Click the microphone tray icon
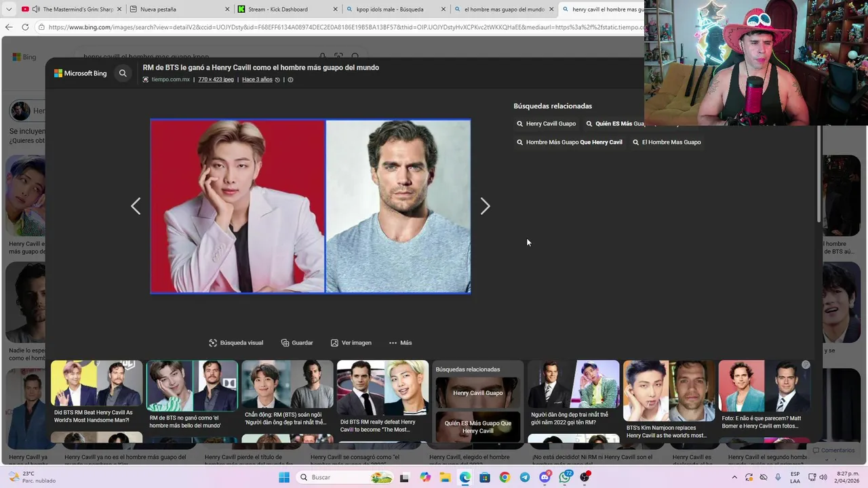The width and height of the screenshot is (868, 488). click(x=778, y=477)
